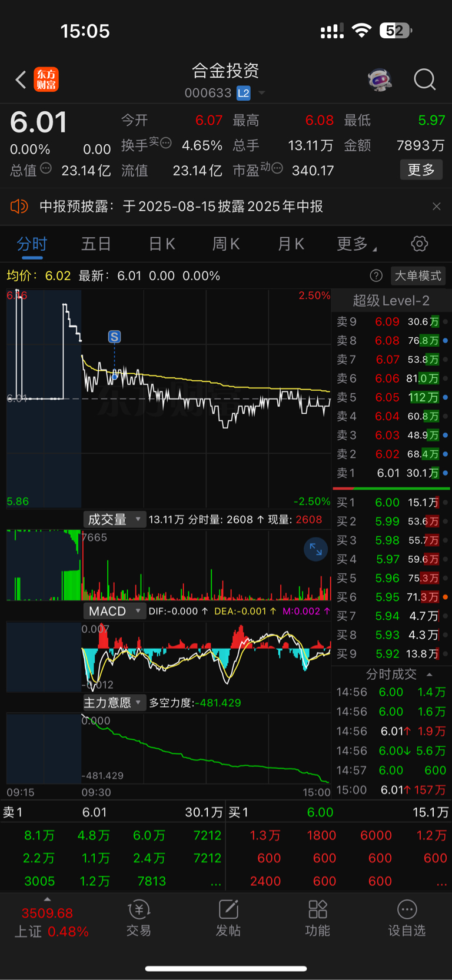Collapse the 分时成交 section arrow
Viewport: 452px width, 980px height.
point(430,675)
